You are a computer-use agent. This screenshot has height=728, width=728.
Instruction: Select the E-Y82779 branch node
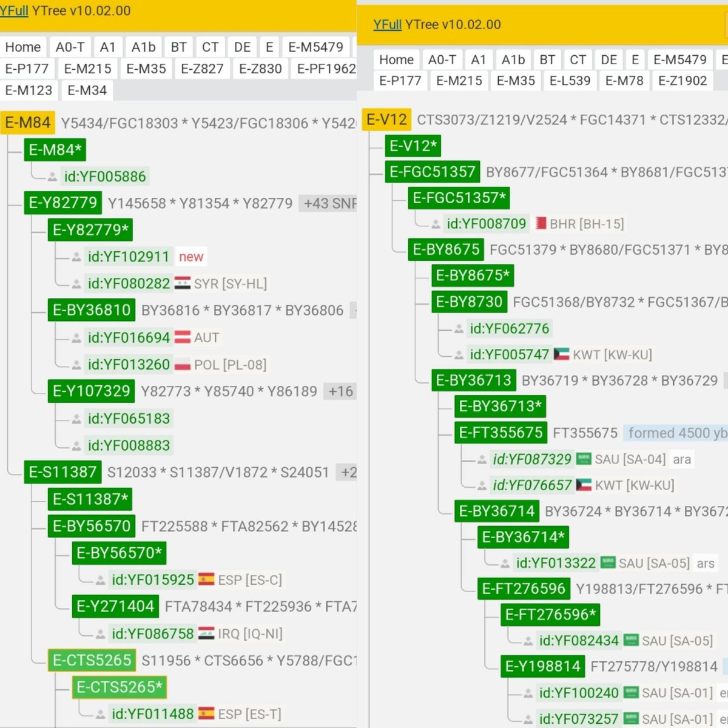coord(63,203)
